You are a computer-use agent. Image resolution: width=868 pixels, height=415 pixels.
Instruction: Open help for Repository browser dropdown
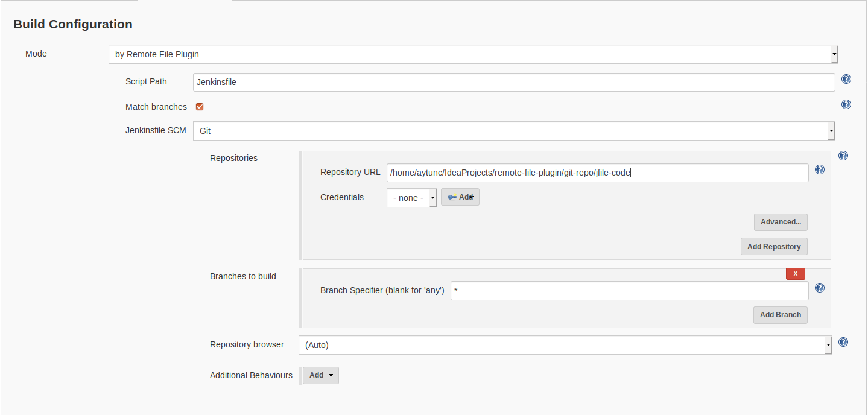point(843,342)
